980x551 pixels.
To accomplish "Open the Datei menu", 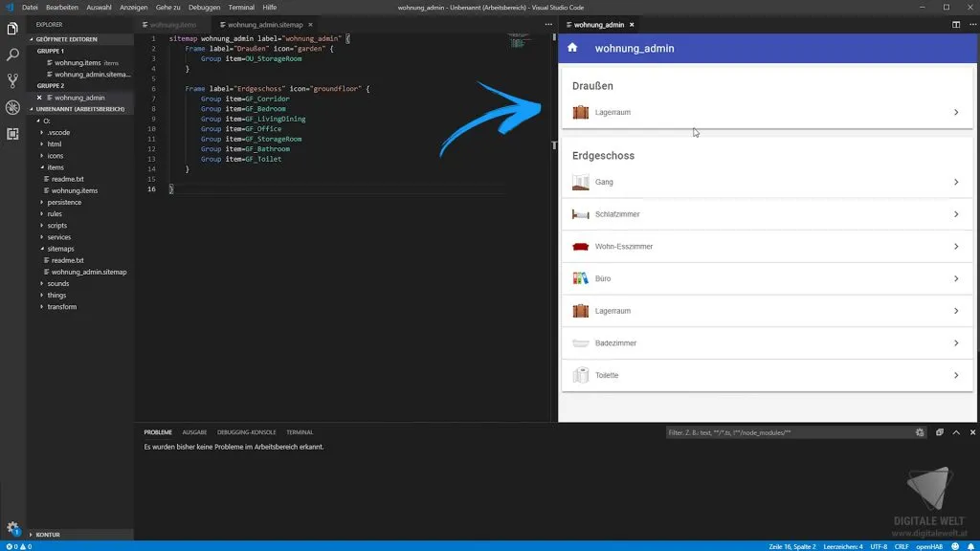I will pyautogui.click(x=30, y=8).
